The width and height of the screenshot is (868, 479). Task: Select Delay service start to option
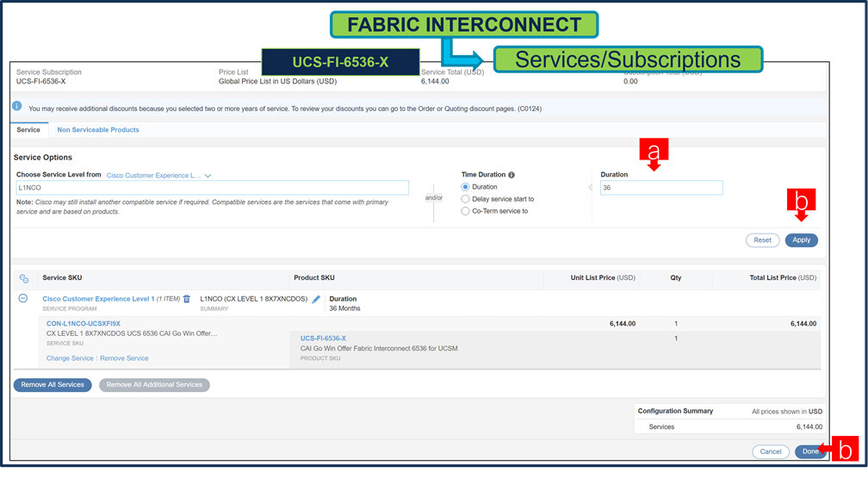(x=466, y=199)
